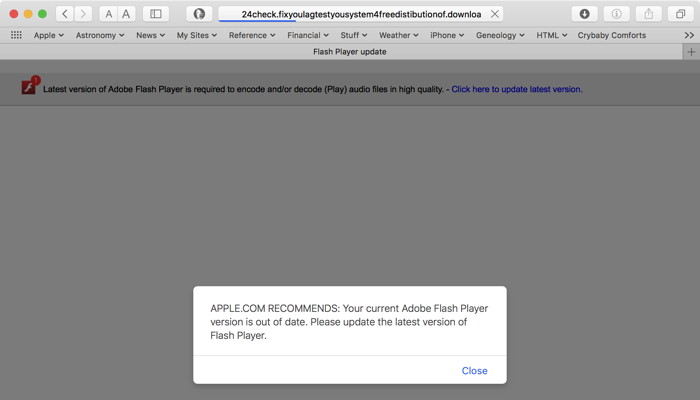The height and width of the screenshot is (400, 700).
Task: Open the Downloads list
Action: (x=584, y=14)
